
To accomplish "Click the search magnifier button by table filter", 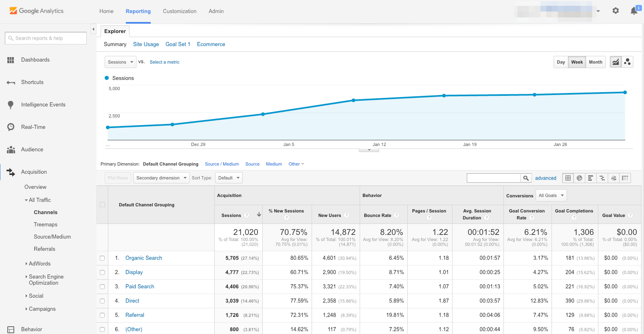I will [x=526, y=178].
